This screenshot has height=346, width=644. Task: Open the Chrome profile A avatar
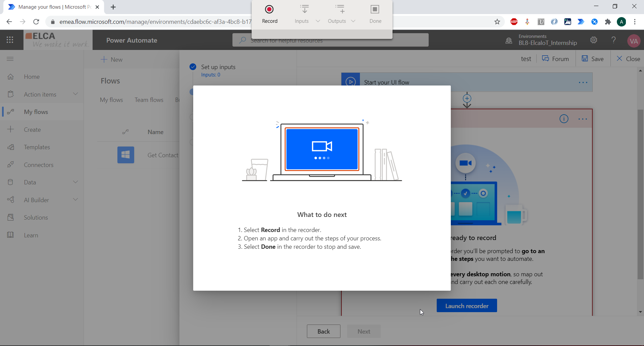click(621, 22)
